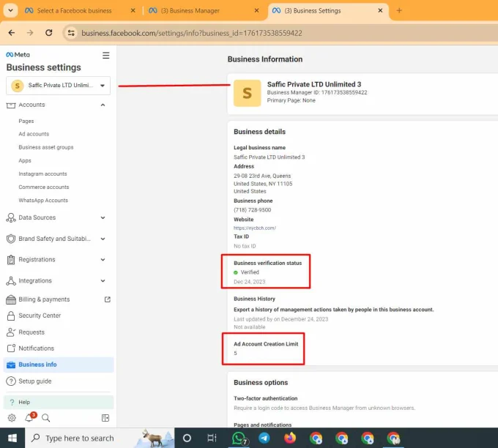Viewport: 498px width, 448px height.
Task: Switch to Select a Facebook business tab
Action: pos(74,11)
